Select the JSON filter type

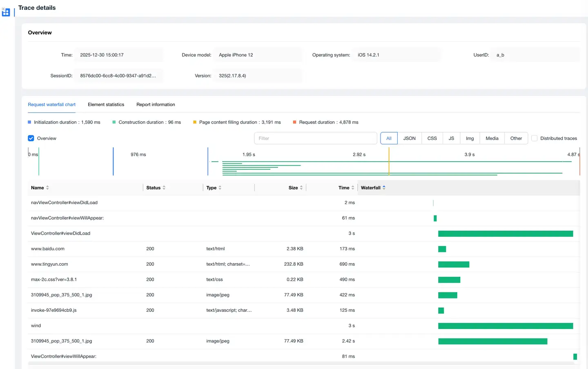409,138
